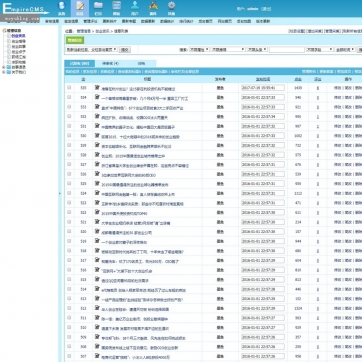This screenshot has width=362, height=362.
Task: Click the edit icon in row 512
Action: pyautogui.click(x=97, y=308)
